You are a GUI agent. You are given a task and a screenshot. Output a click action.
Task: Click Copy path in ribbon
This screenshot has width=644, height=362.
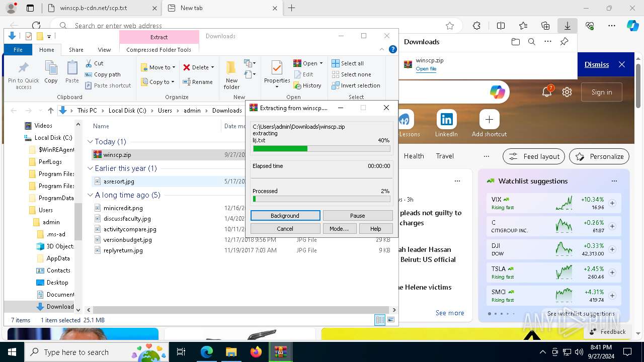[103, 74]
